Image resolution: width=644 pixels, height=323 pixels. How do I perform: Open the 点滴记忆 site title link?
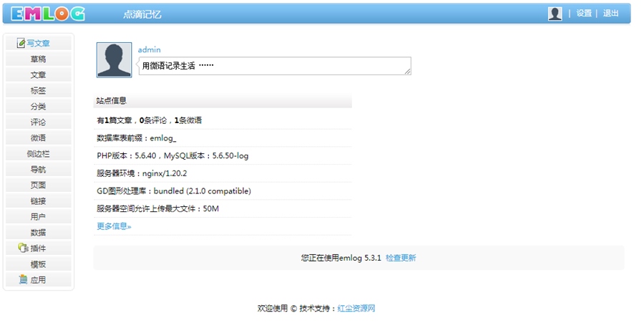click(142, 14)
